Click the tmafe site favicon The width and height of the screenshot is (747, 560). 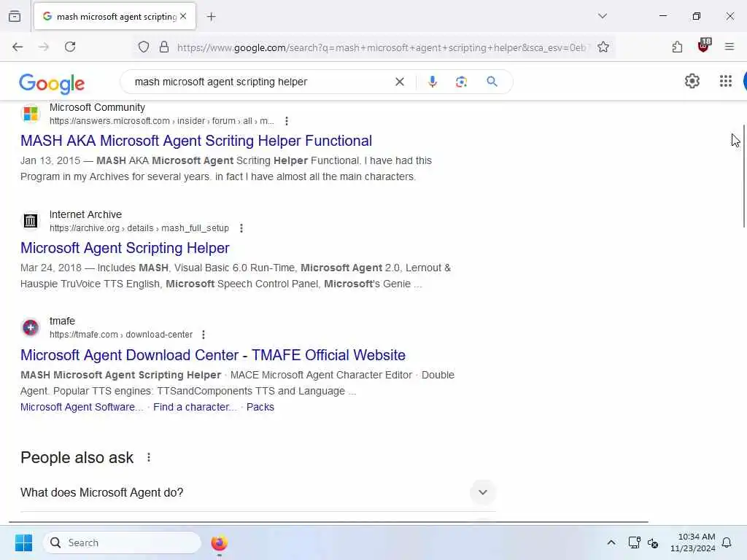coord(31,327)
